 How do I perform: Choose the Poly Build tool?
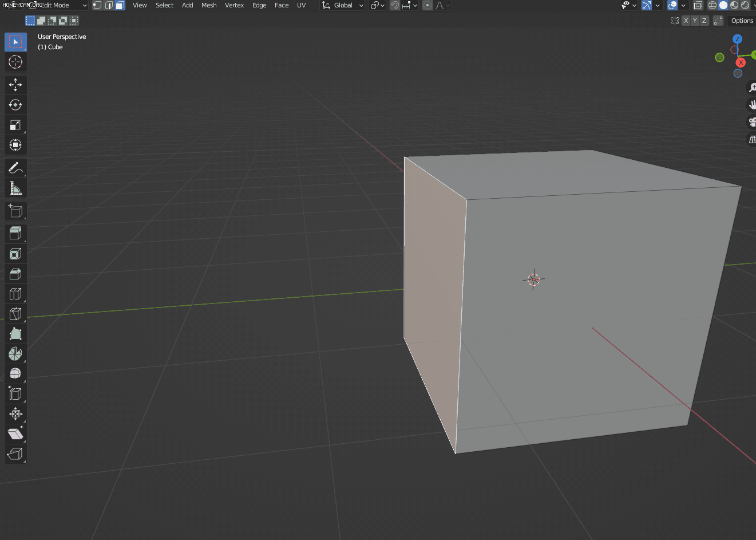coord(15,334)
